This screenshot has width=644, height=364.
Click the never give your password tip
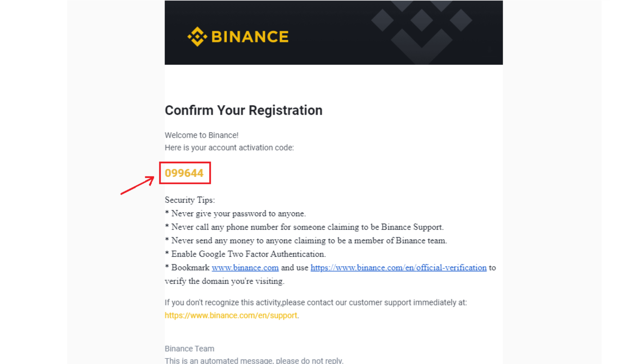pyautogui.click(x=235, y=214)
